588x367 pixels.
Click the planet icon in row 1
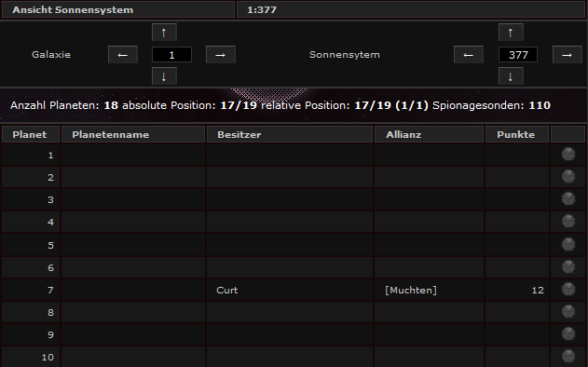click(568, 154)
